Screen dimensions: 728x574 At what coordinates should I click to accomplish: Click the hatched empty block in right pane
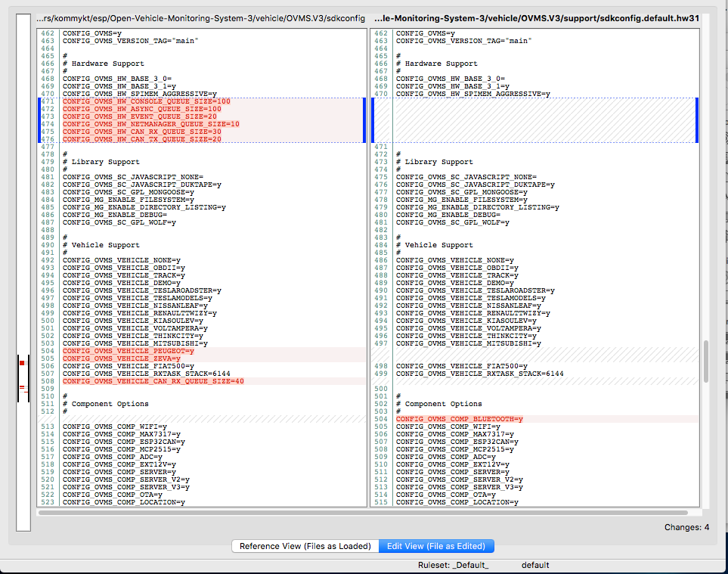[x=544, y=121]
